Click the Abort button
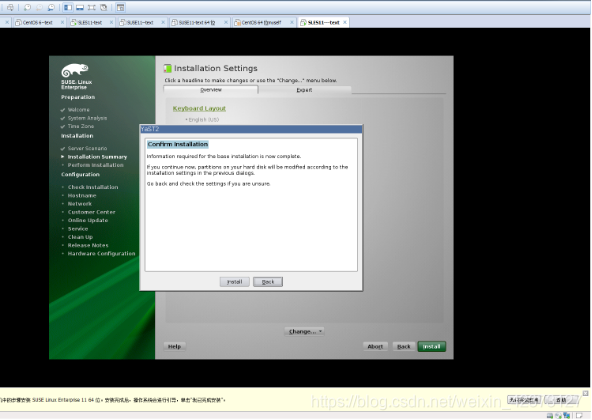Screen dimensions: 592x420 pos(375,346)
